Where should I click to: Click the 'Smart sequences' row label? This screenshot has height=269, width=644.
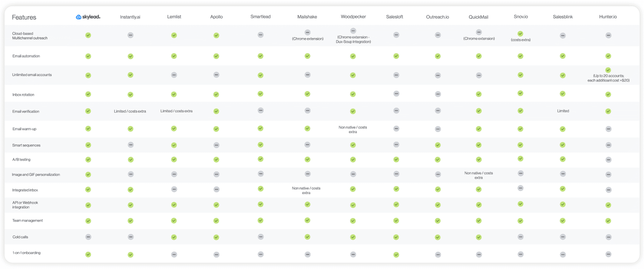coord(26,145)
